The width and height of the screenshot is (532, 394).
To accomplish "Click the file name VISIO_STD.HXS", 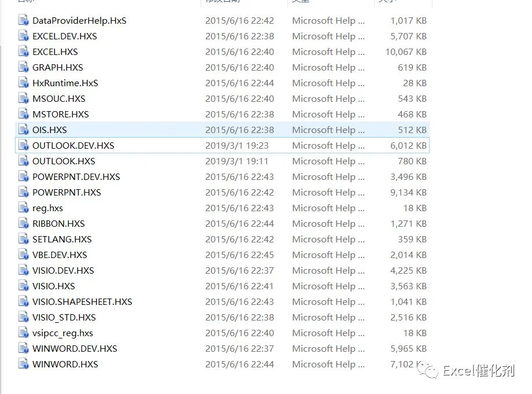I will [x=64, y=317].
